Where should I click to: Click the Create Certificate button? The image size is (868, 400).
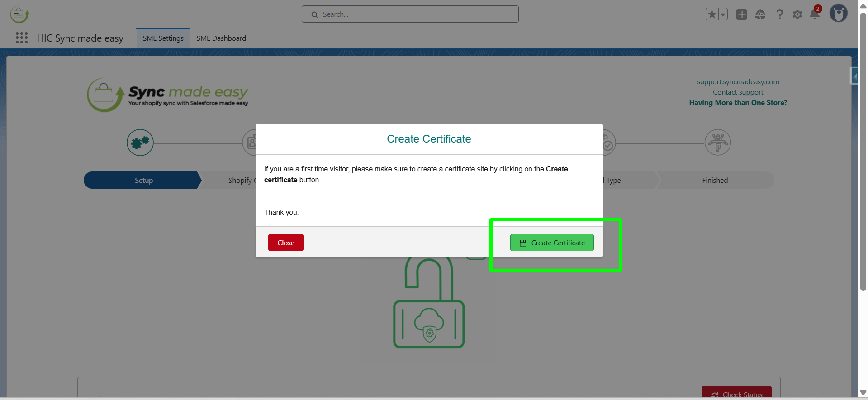point(551,243)
